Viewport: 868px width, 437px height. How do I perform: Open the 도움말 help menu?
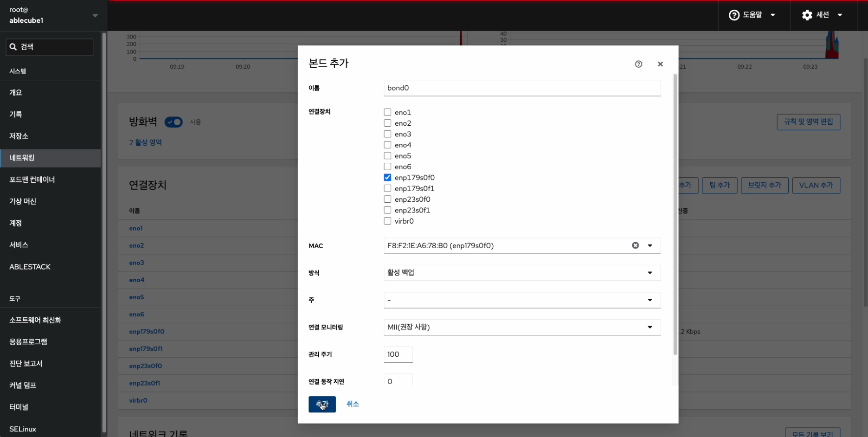[752, 15]
